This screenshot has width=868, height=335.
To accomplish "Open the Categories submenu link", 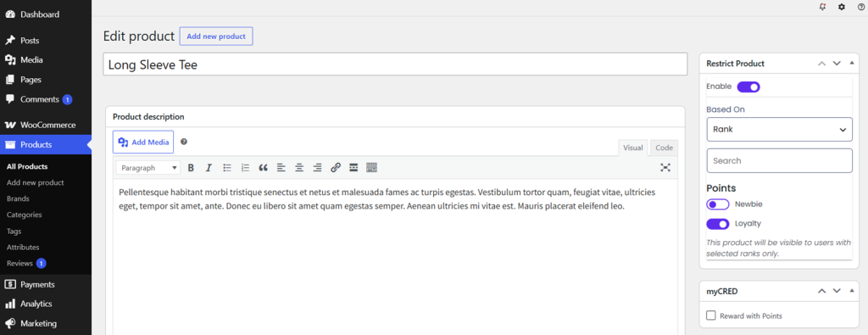I will click(x=25, y=215).
